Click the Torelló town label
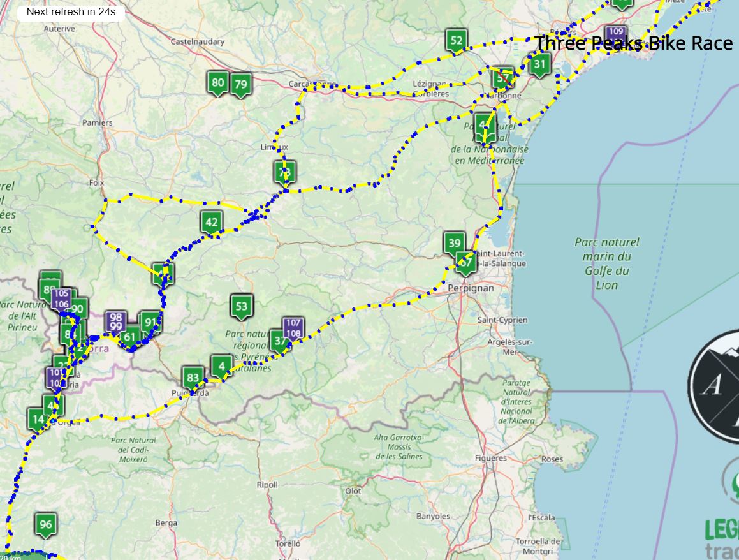Screen dimensions: 739x560 pos(288,543)
